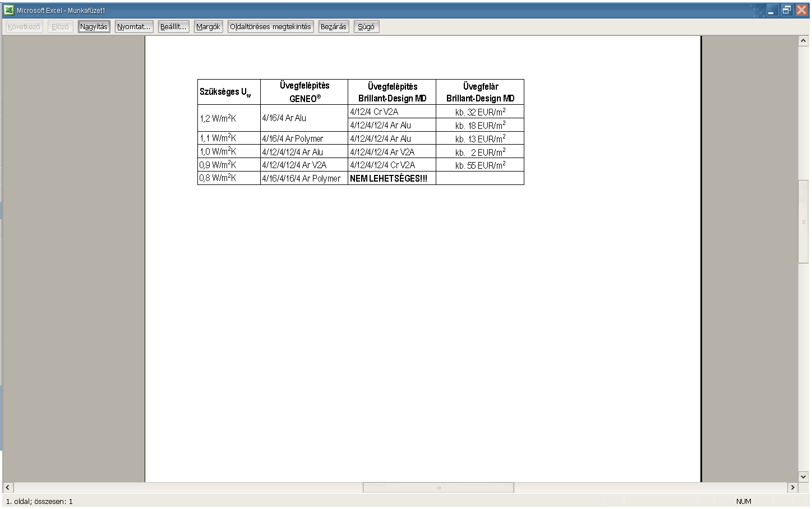Show margins using the Margók button
This screenshot has height=509, width=812.
(x=208, y=26)
